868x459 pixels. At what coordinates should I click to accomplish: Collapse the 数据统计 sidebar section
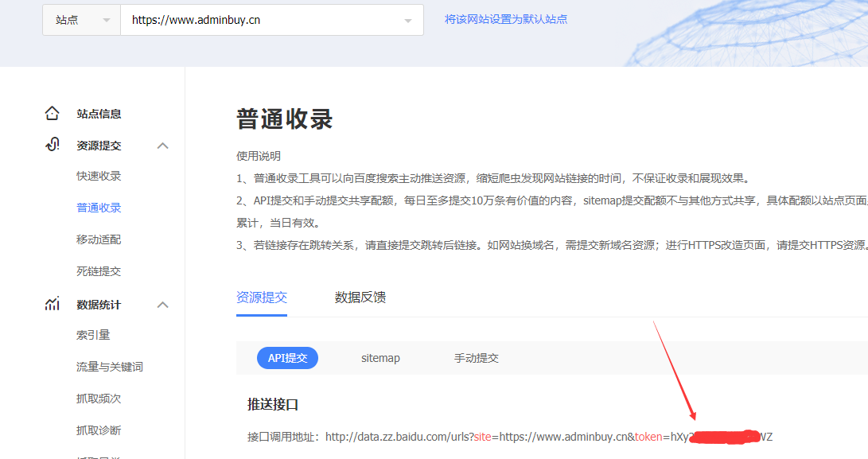[x=162, y=304]
